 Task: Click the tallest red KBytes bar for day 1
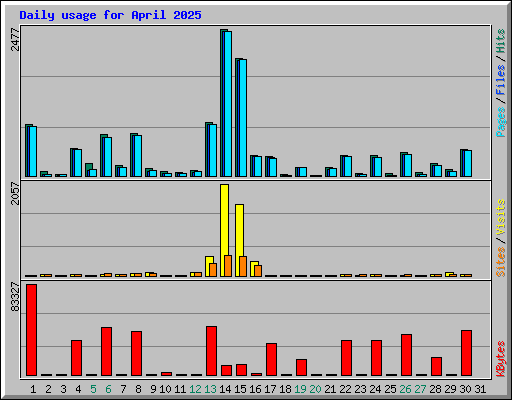click(32, 330)
